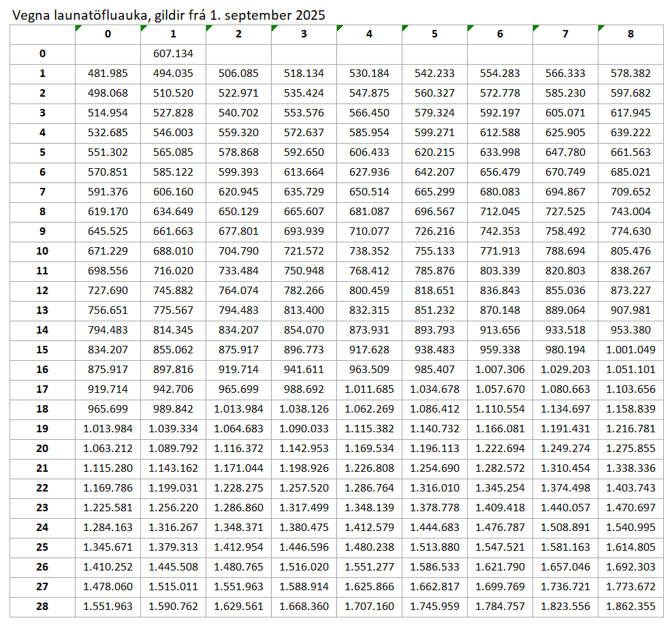The height and width of the screenshot is (627, 672).
Task: Select the cell 559.320
Action: tap(239, 133)
